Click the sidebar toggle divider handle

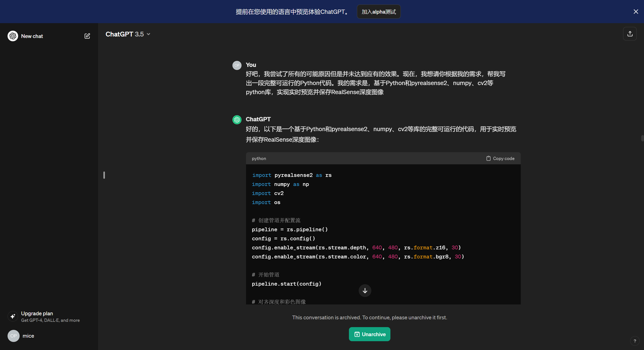pyautogui.click(x=104, y=175)
